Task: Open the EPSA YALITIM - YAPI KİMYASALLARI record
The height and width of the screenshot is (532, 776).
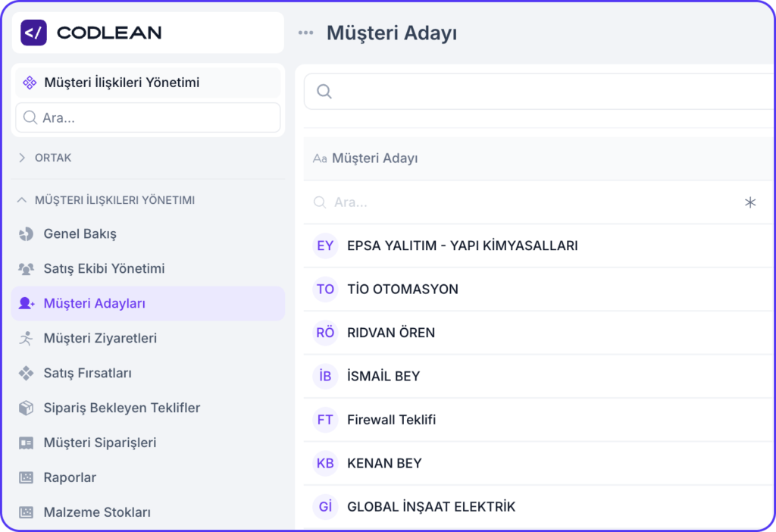Action: pos(462,246)
